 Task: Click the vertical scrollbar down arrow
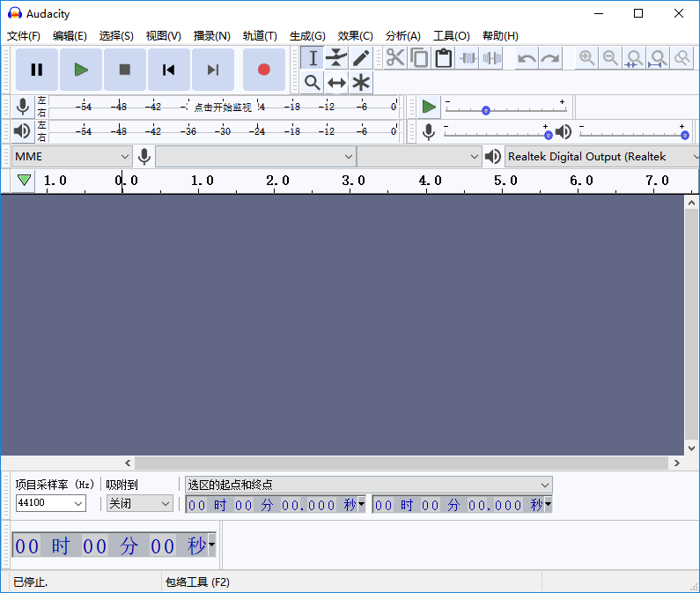(x=691, y=448)
